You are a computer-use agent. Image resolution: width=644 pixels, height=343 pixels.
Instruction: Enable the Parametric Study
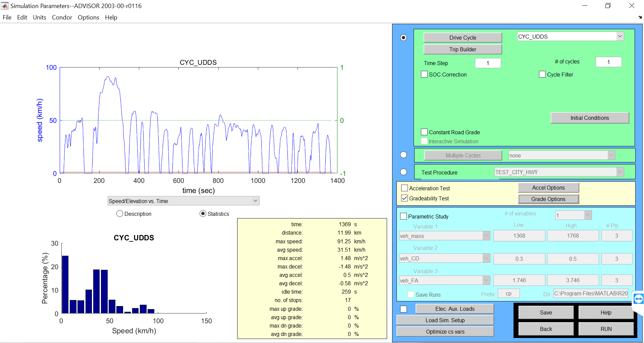[404, 216]
